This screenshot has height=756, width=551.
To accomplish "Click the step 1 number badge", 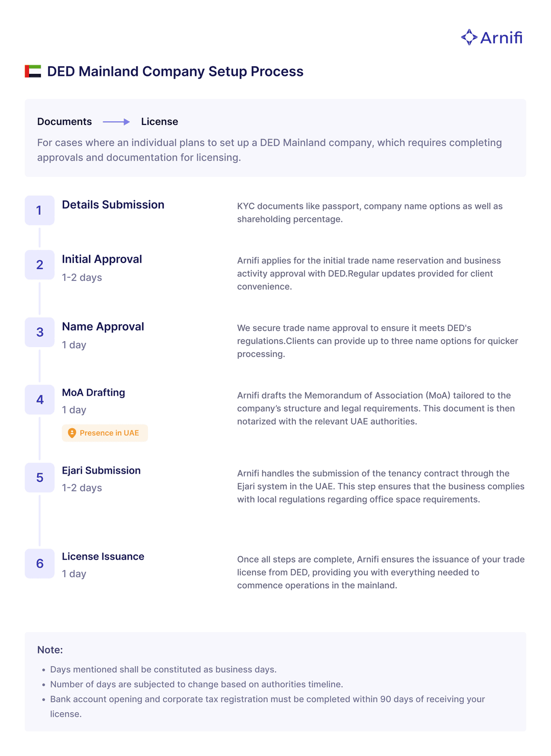I will click(40, 211).
